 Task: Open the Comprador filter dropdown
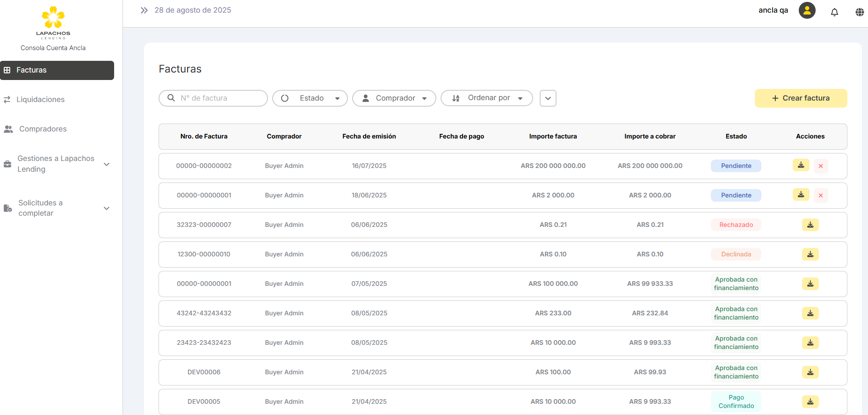pyautogui.click(x=394, y=98)
